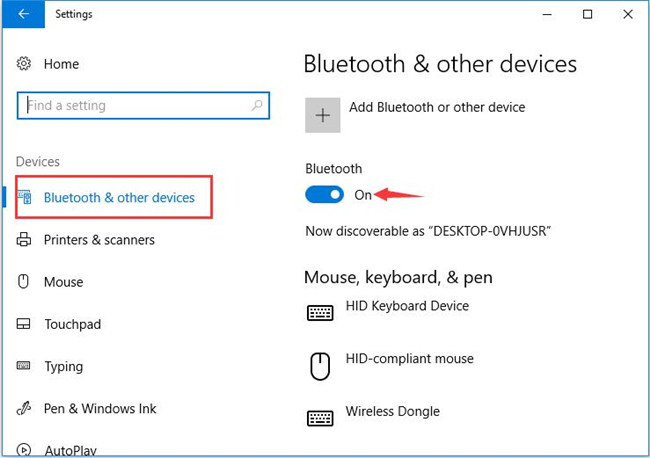Viewport: 650px width, 458px height.
Task: Click the Printers & scanners printer icon
Action: [24, 240]
